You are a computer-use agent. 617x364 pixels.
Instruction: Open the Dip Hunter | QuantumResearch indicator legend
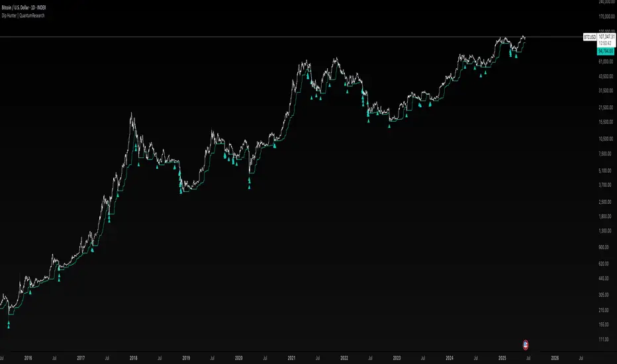coord(23,16)
